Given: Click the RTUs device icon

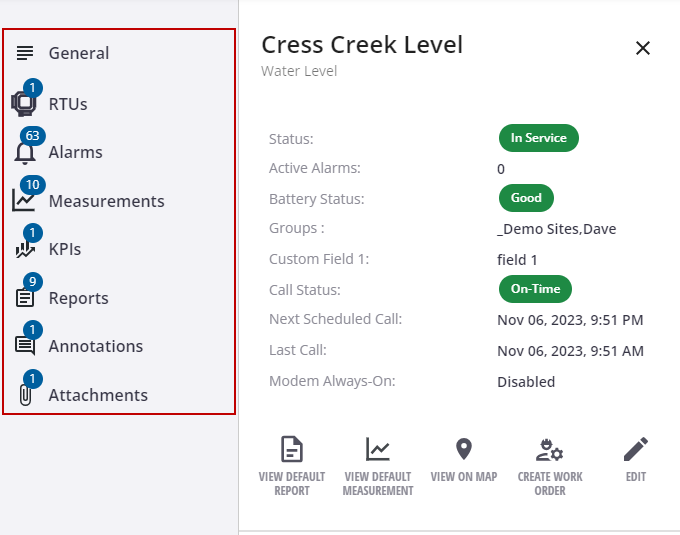Looking at the screenshot, I should 24,104.
